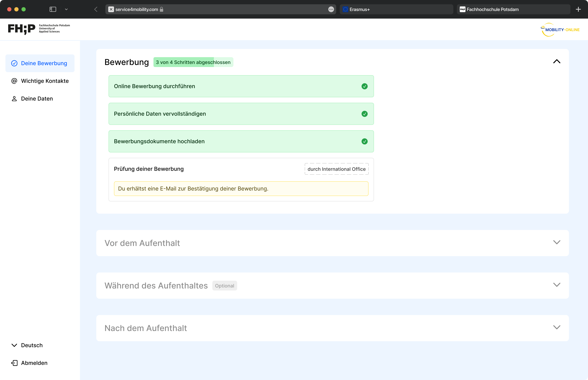
Task: Click the 3 von 4 Schritten progress bar
Action: pyautogui.click(x=193, y=62)
